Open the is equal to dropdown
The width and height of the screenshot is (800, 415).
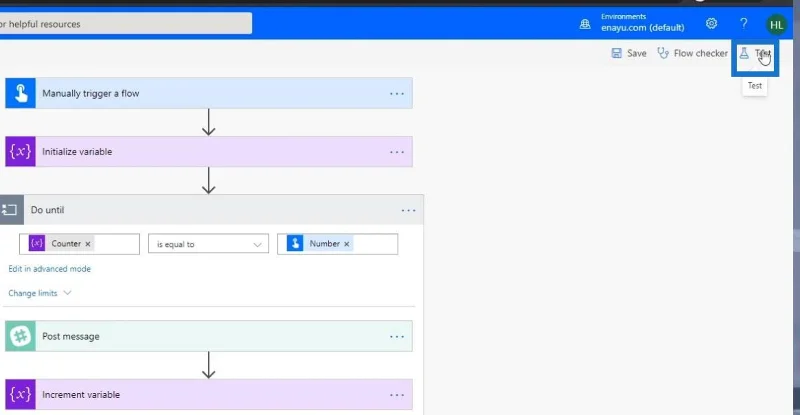pyautogui.click(x=208, y=244)
